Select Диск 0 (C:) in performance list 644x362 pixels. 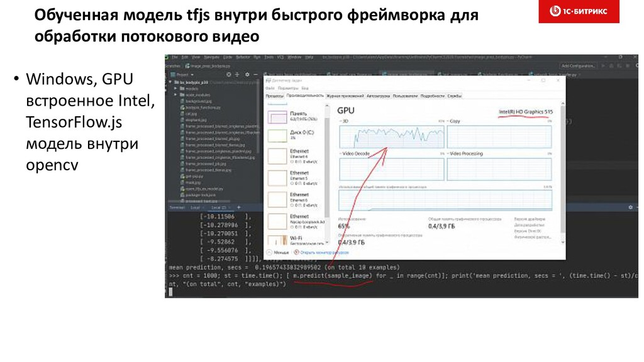(x=296, y=136)
